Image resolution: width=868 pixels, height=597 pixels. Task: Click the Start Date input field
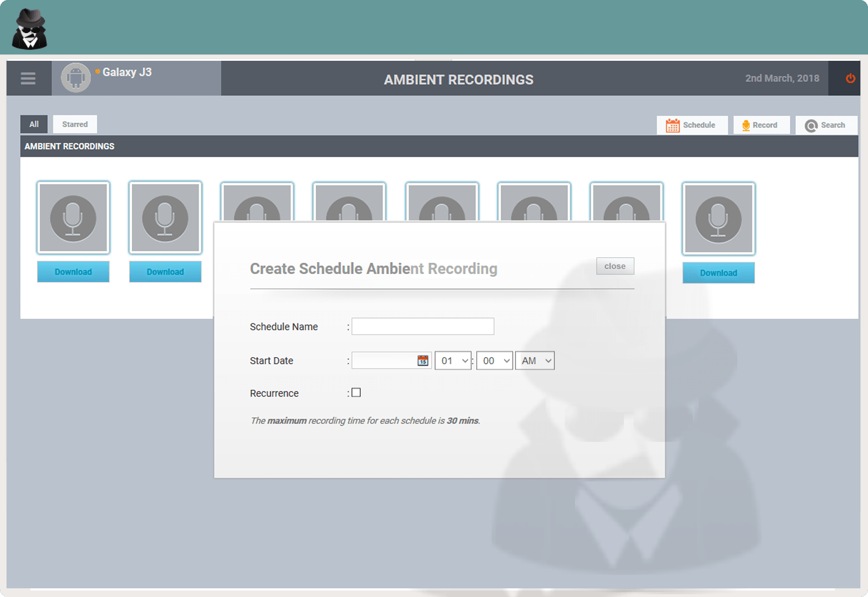pyautogui.click(x=384, y=361)
